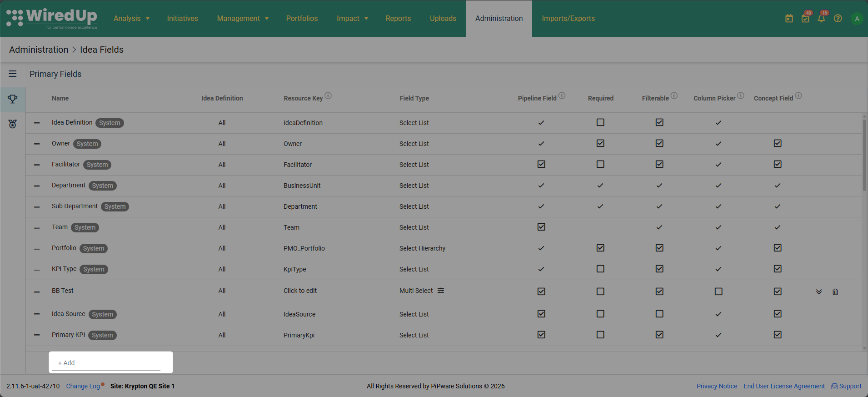Click the 'BusinessUnit' resource key cell
The width and height of the screenshot is (868, 397).
coord(302,186)
